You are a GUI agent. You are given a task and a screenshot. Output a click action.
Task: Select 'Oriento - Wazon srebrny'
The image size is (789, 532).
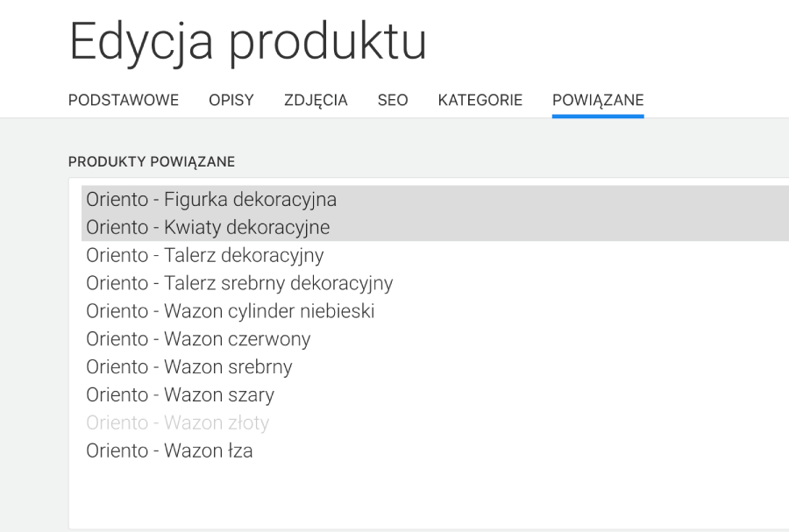click(189, 367)
